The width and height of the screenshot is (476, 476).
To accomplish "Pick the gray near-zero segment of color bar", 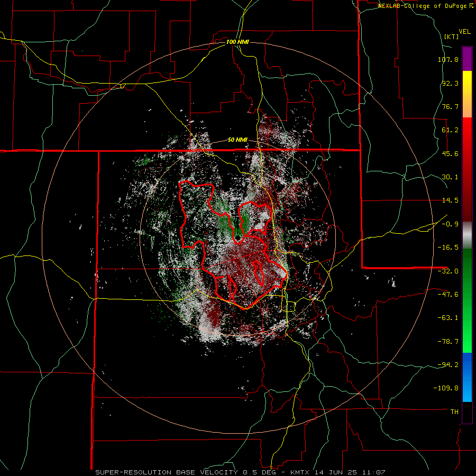I will click(x=467, y=235).
